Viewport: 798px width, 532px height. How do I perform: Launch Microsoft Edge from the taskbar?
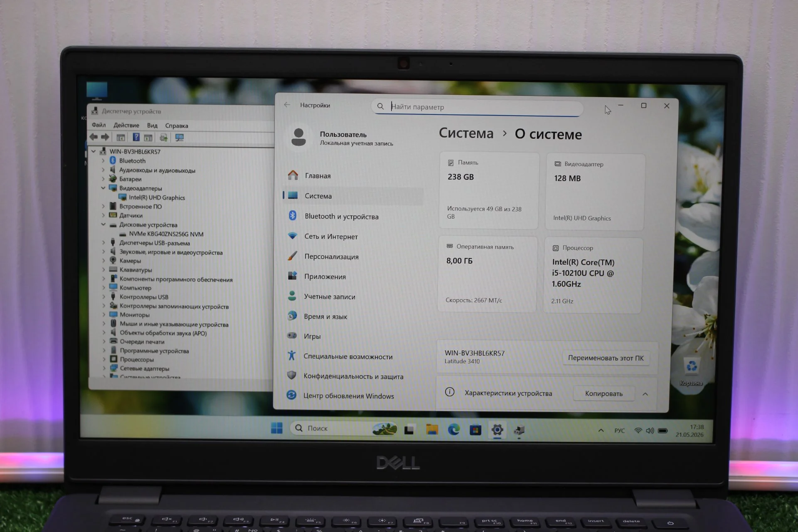[454, 430]
